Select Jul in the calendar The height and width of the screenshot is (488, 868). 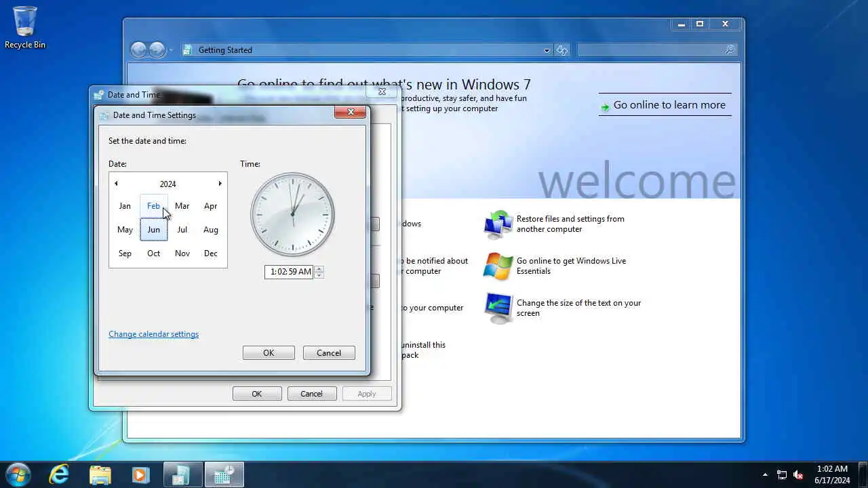tap(182, 230)
